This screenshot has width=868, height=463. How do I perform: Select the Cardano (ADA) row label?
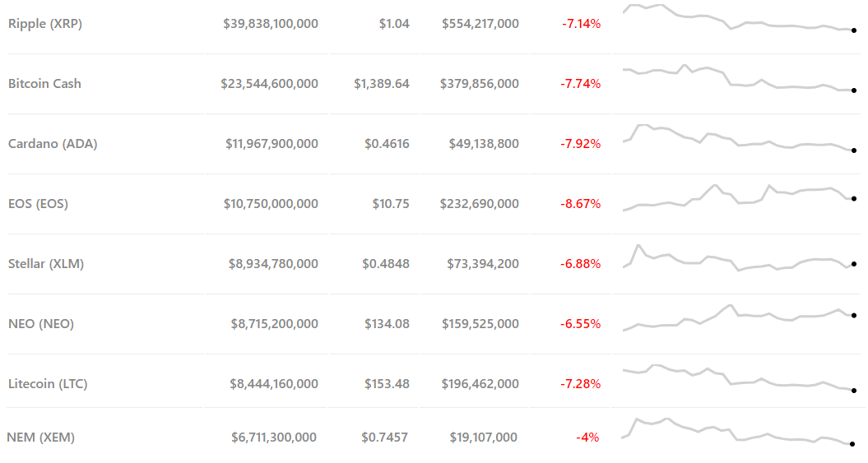pyautogui.click(x=53, y=144)
